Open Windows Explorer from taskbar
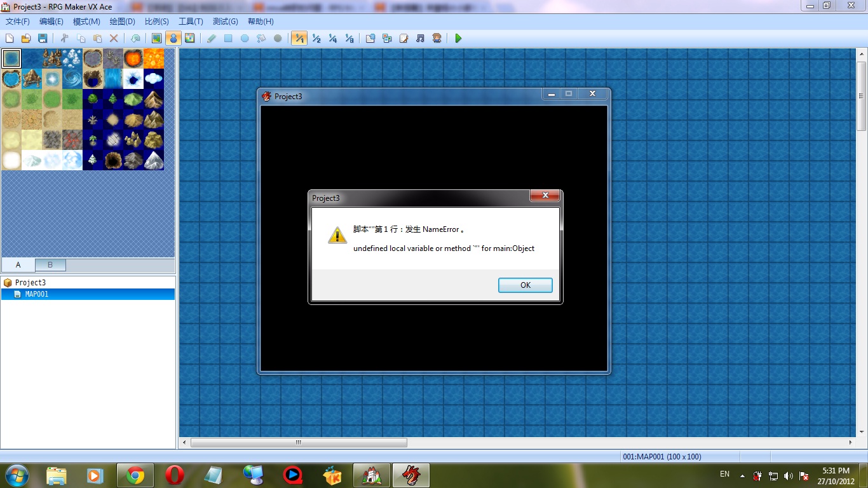 [56, 475]
